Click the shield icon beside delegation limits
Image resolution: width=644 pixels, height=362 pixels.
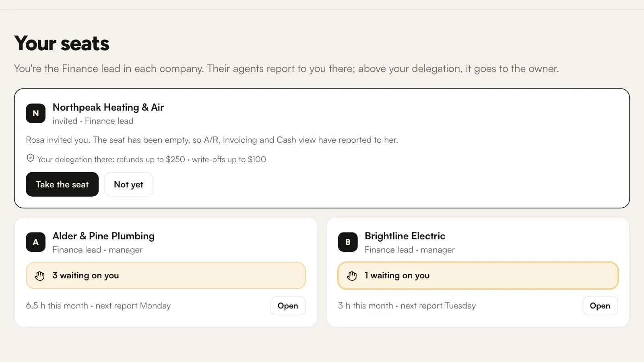click(x=30, y=158)
